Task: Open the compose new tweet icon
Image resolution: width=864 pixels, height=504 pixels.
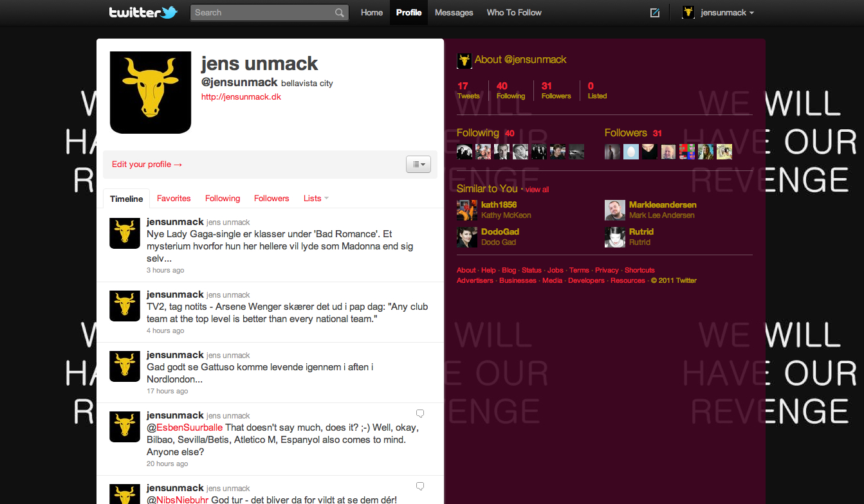Action: tap(655, 12)
